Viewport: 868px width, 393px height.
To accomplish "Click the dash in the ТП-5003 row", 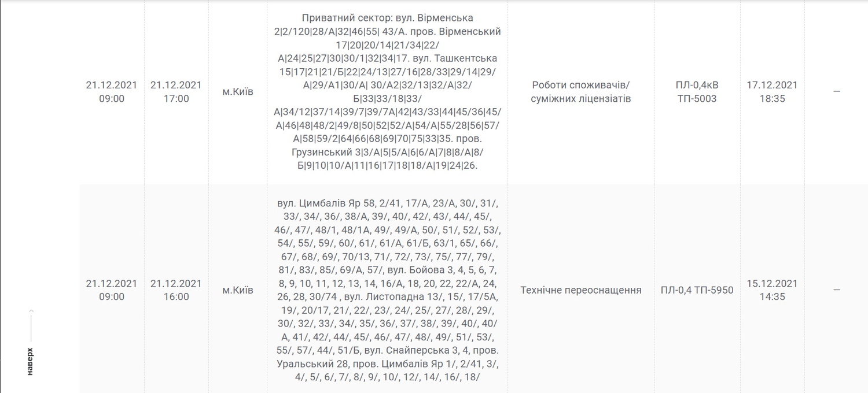I will (x=836, y=92).
